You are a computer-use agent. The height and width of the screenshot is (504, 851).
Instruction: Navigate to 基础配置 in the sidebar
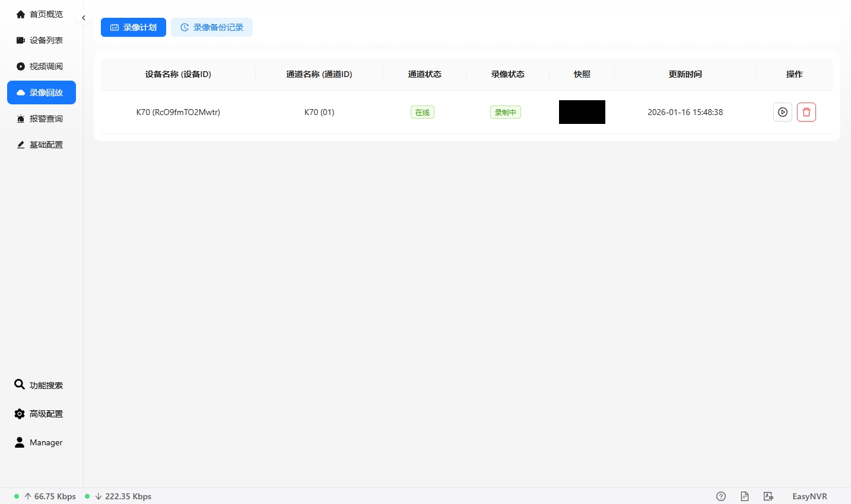point(42,145)
